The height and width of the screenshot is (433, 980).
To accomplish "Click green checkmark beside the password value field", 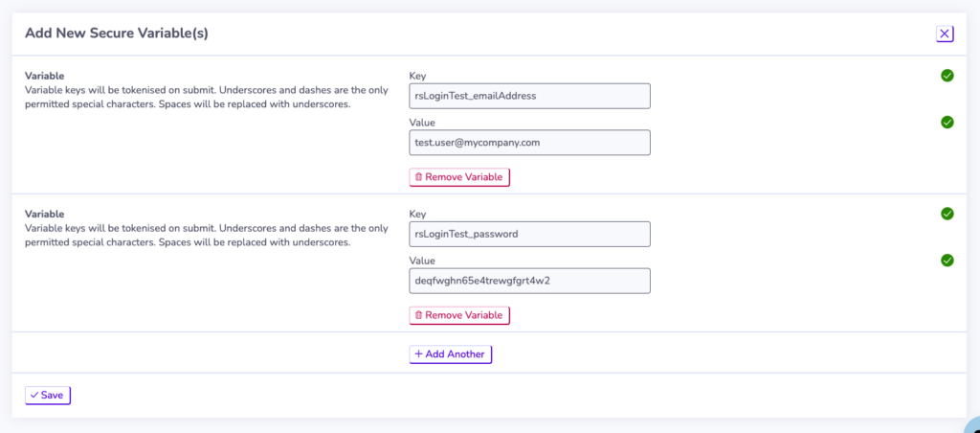I will 947,260.
